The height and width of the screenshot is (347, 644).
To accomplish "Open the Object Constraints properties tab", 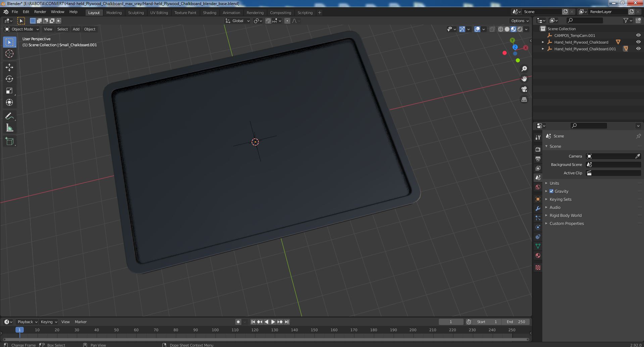I will tap(538, 237).
